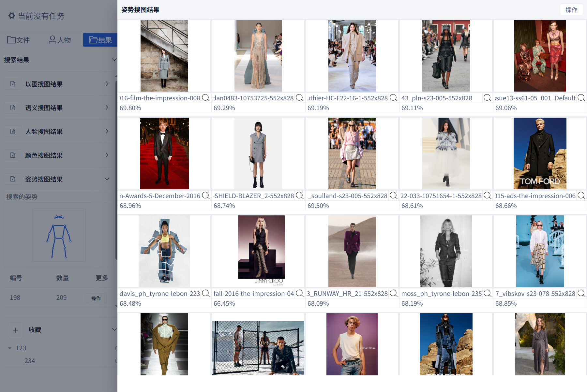Click the document icon for 人脸搜图结果
The height and width of the screenshot is (392, 587).
(13, 131)
